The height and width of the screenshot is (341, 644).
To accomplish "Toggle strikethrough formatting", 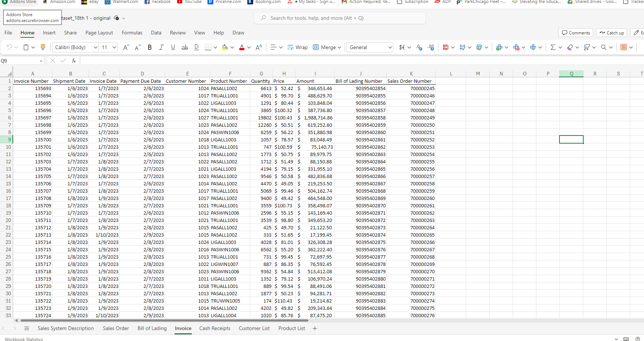I will 185,47.
